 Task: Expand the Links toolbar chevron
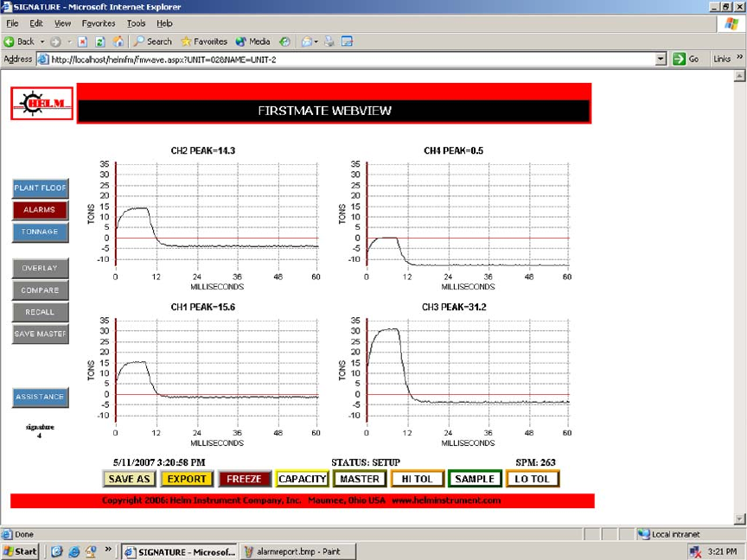click(739, 57)
